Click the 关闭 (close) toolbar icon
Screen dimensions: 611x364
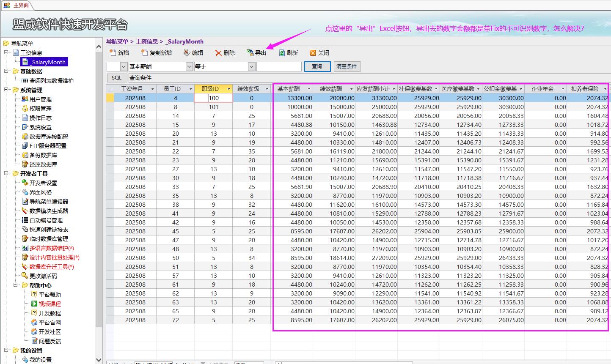(x=313, y=53)
